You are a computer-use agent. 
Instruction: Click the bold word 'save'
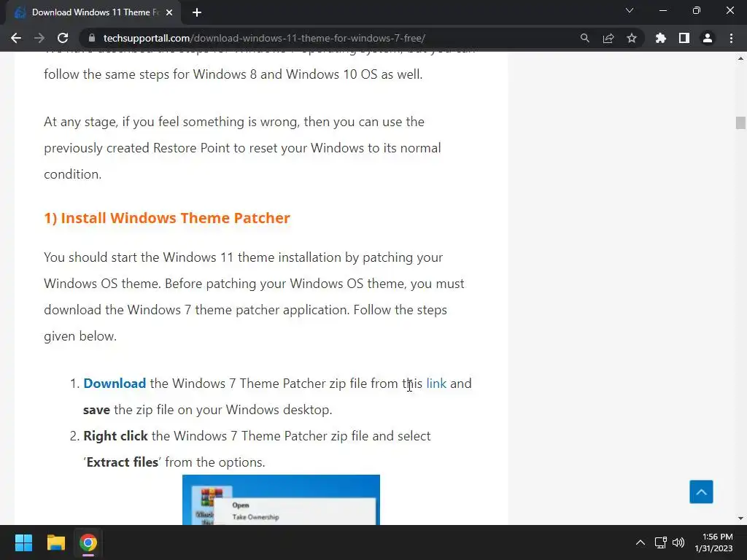97,410
